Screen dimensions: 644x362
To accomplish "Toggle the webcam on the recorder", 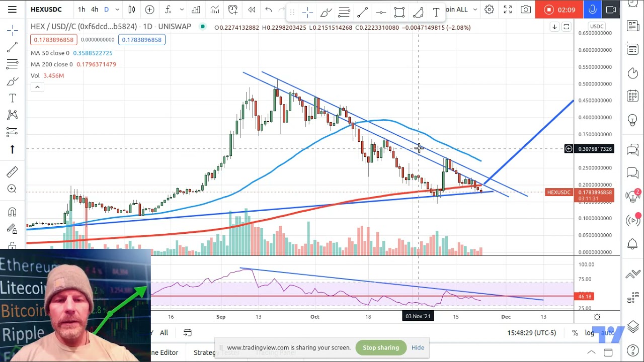I will pos(611,10).
